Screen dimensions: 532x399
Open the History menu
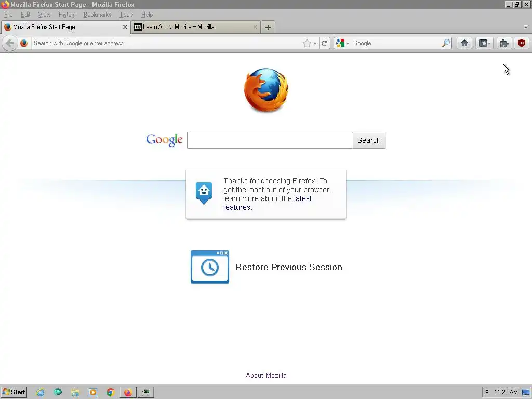click(67, 15)
